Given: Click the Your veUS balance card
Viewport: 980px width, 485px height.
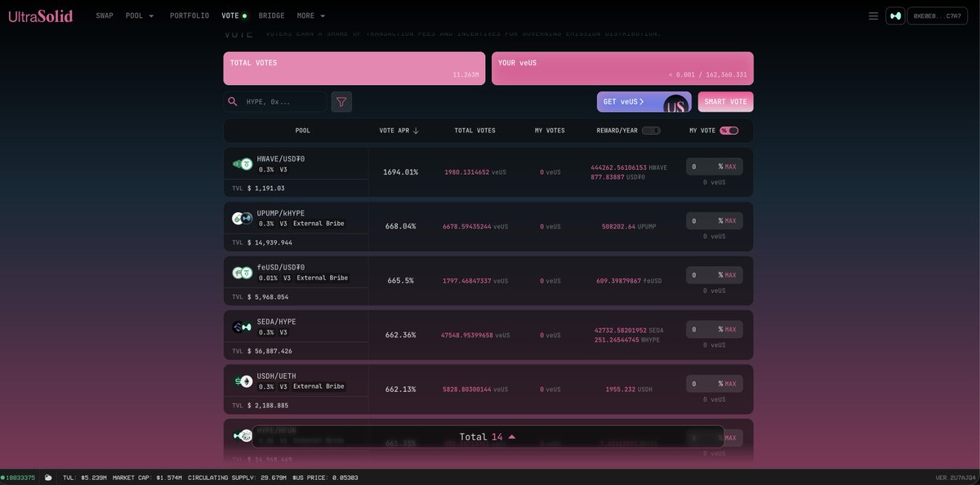Looking at the screenshot, I should coord(622,69).
